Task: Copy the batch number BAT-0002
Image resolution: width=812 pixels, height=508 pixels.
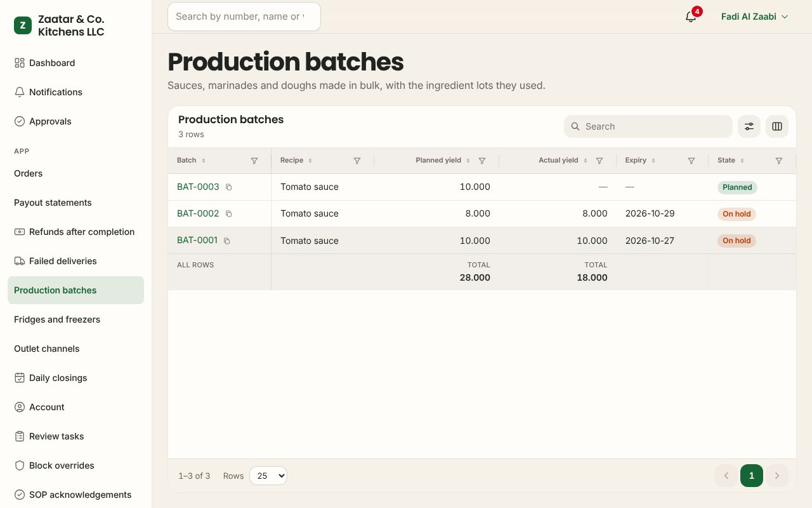Action: (x=229, y=214)
